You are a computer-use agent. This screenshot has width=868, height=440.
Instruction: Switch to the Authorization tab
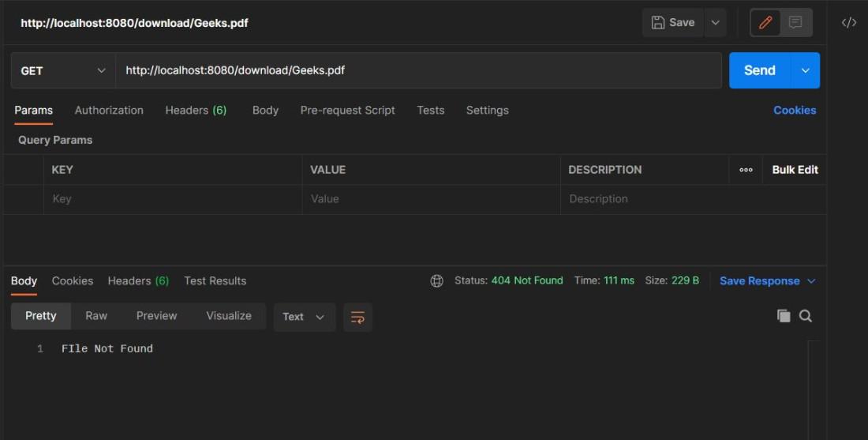[x=109, y=111]
